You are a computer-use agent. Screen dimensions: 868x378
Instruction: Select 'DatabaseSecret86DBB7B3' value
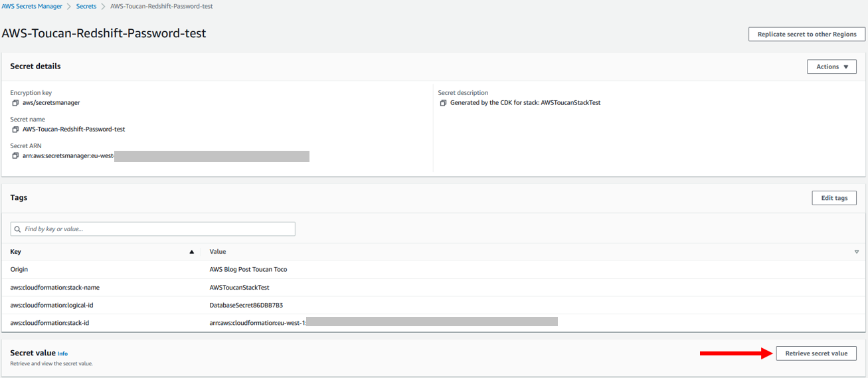(x=246, y=306)
